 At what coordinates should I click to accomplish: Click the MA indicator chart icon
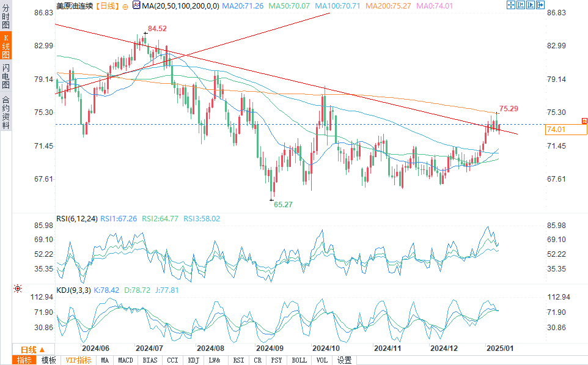click(x=136, y=6)
